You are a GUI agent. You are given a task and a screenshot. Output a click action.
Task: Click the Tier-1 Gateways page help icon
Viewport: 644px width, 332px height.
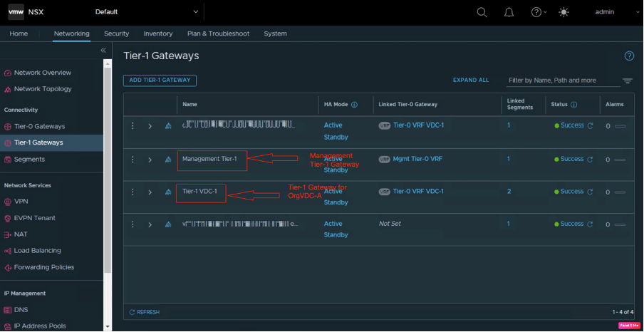pos(629,56)
